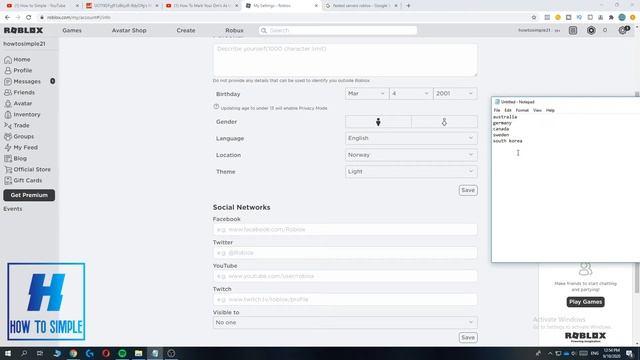Open Notepad Help menu
Viewport: 640px width, 360px height.
550,110
